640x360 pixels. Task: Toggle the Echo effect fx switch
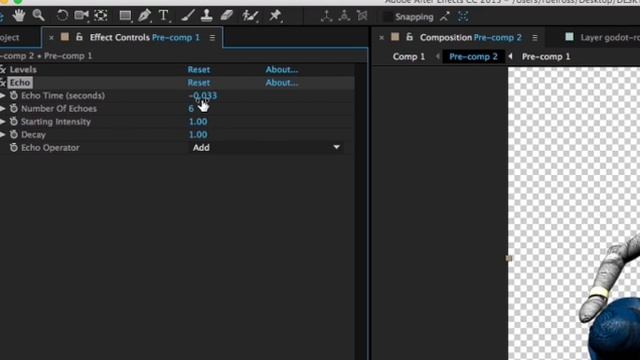pos(3,82)
